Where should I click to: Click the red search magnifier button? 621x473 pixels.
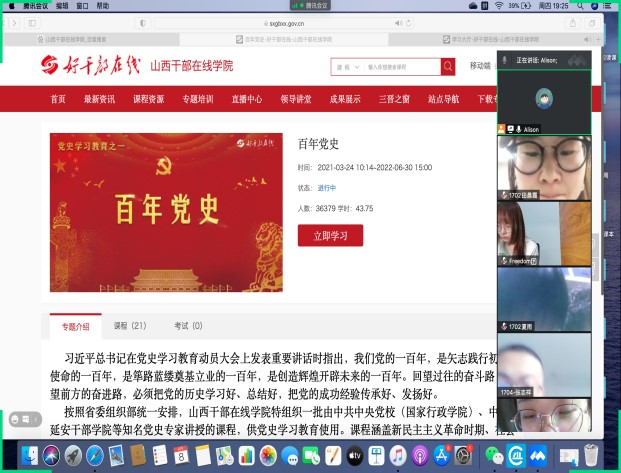coord(448,67)
